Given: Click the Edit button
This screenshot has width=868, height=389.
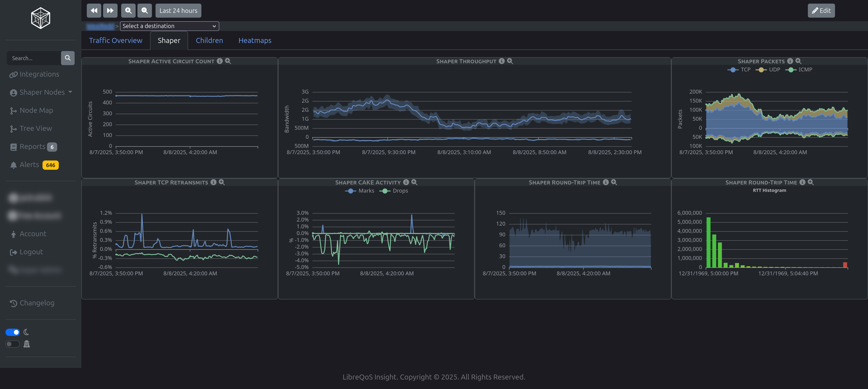Looking at the screenshot, I should (x=821, y=11).
